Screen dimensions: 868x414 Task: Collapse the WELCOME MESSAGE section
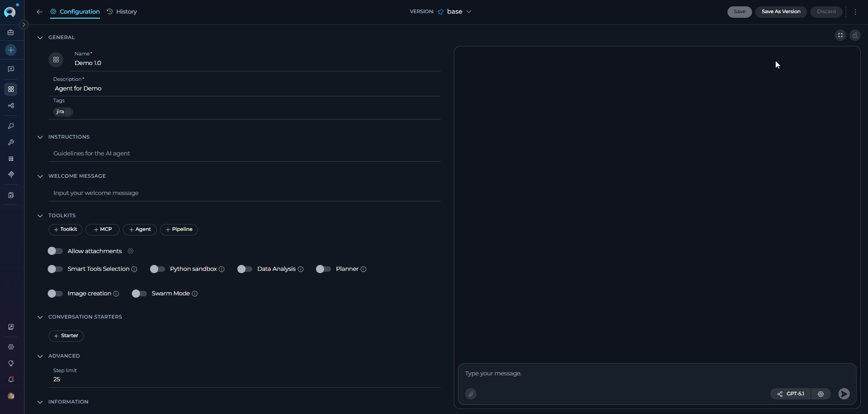[x=40, y=176]
